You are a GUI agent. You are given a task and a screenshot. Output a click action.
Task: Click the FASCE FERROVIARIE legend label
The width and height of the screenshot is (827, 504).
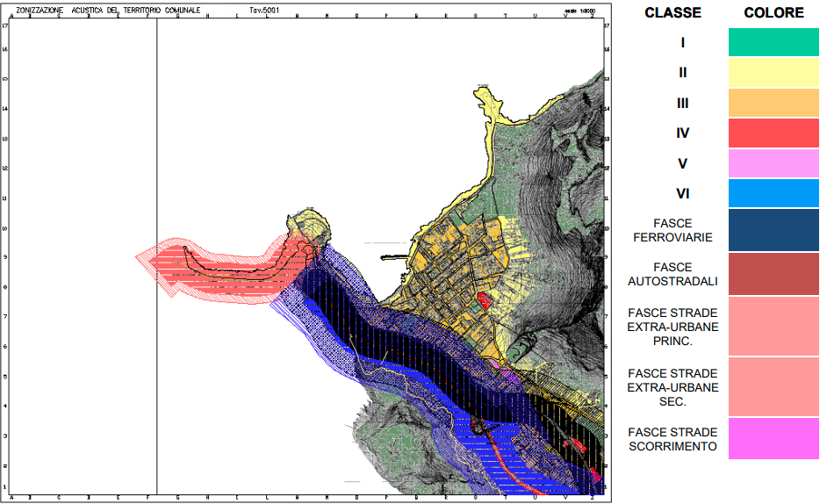672,230
